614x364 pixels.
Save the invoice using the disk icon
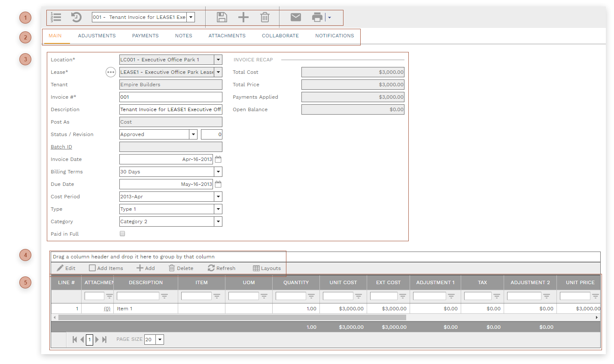222,17
